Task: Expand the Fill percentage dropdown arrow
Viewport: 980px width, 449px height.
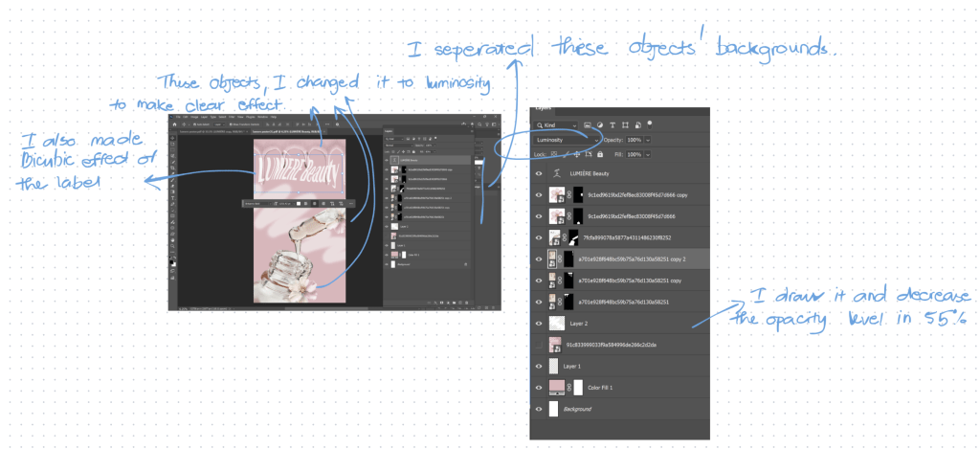Action: click(x=648, y=153)
